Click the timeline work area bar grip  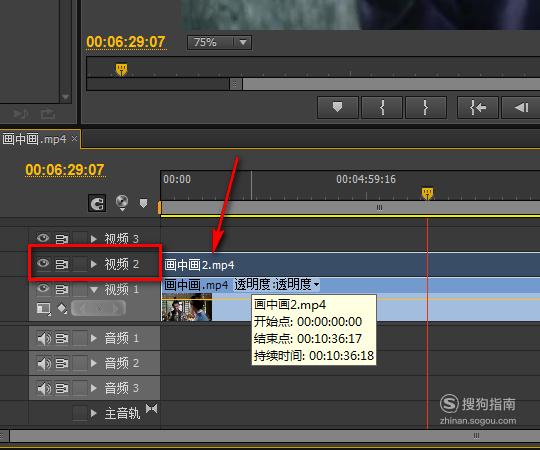tap(379, 207)
